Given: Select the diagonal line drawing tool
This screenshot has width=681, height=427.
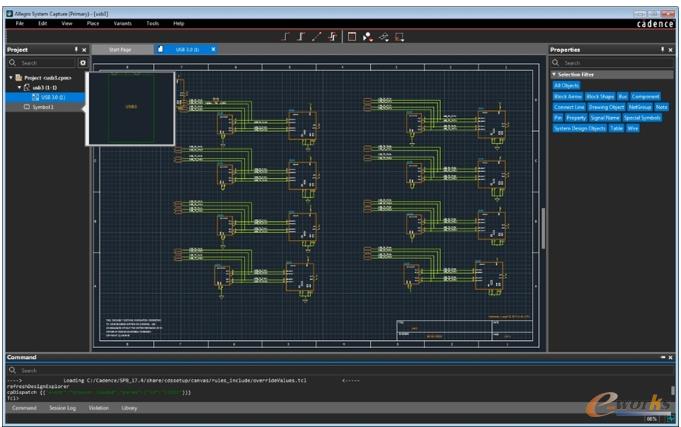Looking at the screenshot, I should coord(317,36).
